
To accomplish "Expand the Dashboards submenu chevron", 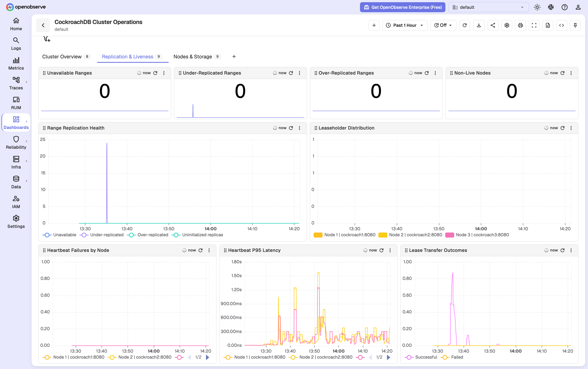I will point(26,121).
